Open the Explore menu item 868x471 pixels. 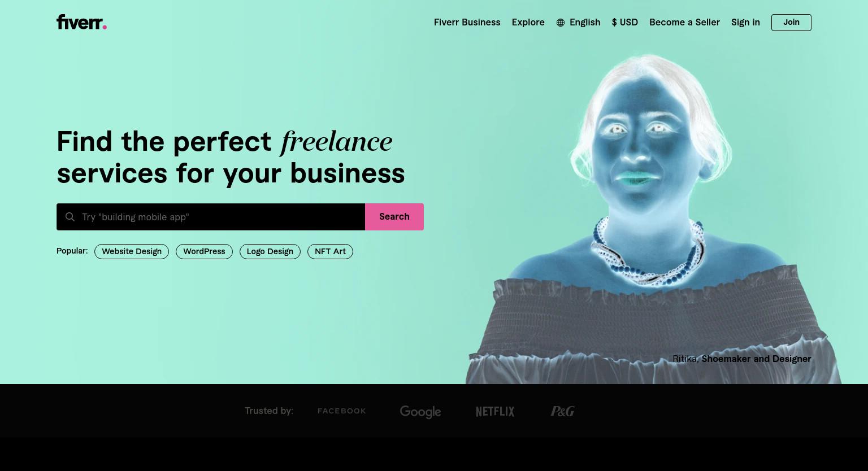pyautogui.click(x=528, y=23)
